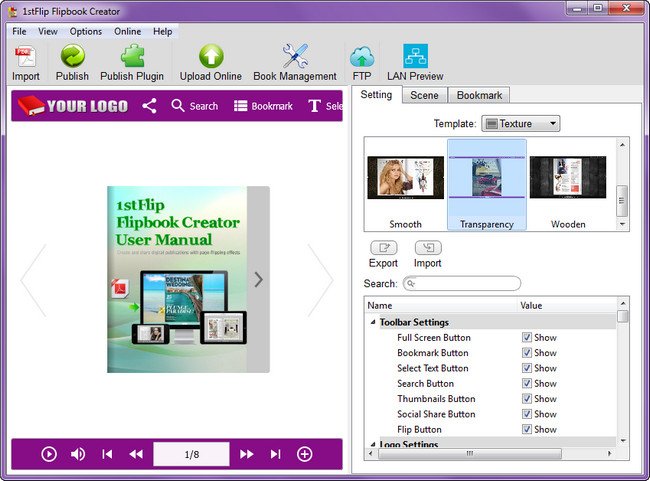This screenshot has width=650, height=481.
Task: Click the page number 1/8 field
Action: tap(192, 454)
